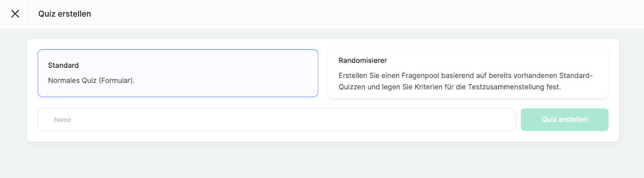Click the grey background below the form panel

tap(322, 161)
